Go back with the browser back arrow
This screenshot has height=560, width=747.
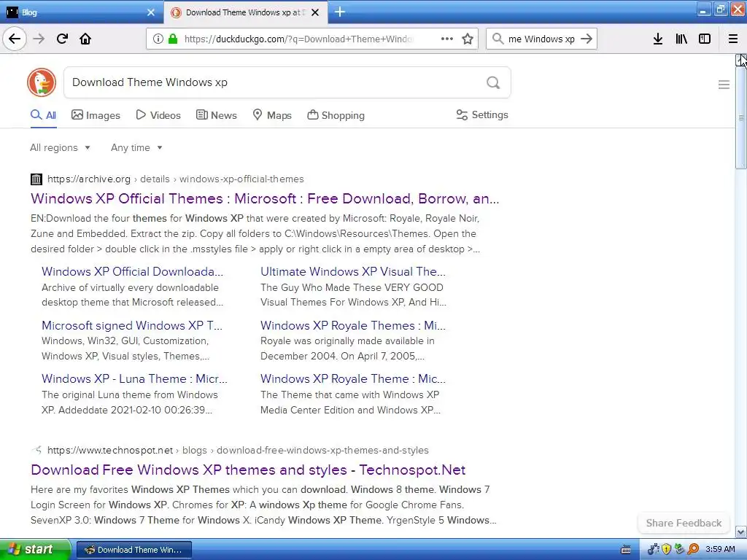tap(15, 39)
